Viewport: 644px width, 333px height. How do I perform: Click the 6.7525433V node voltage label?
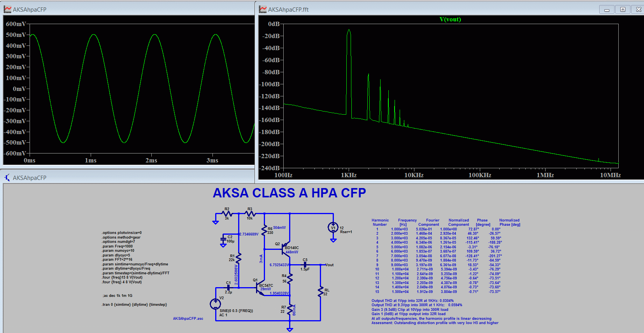tap(279, 265)
